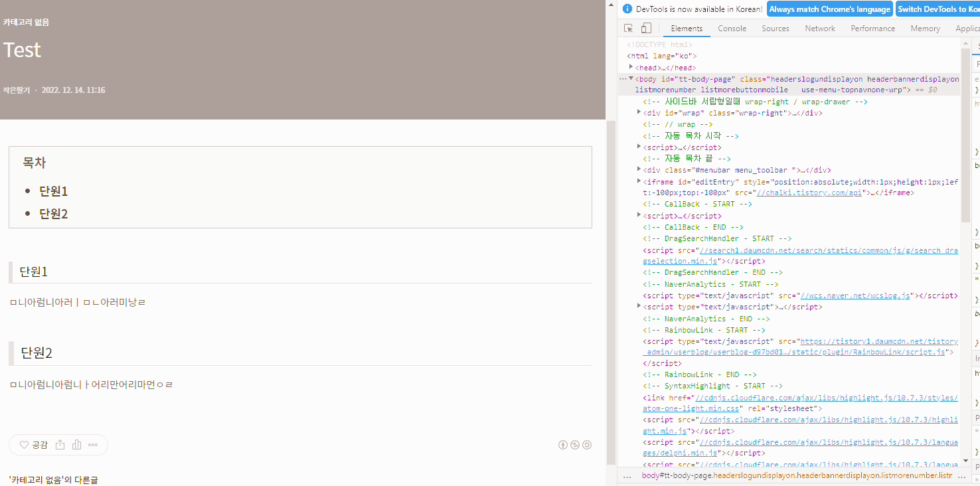This screenshot has width=980, height=486.
Task: Expand the head element node
Action: (631, 67)
